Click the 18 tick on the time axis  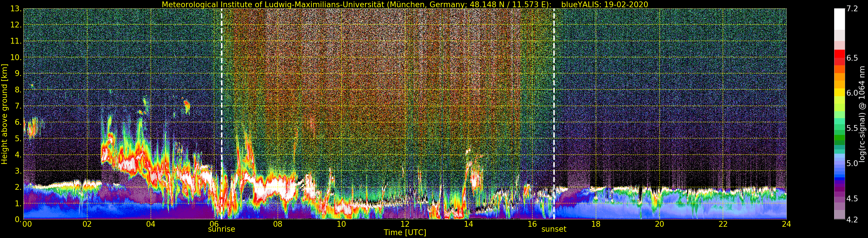[x=596, y=224]
